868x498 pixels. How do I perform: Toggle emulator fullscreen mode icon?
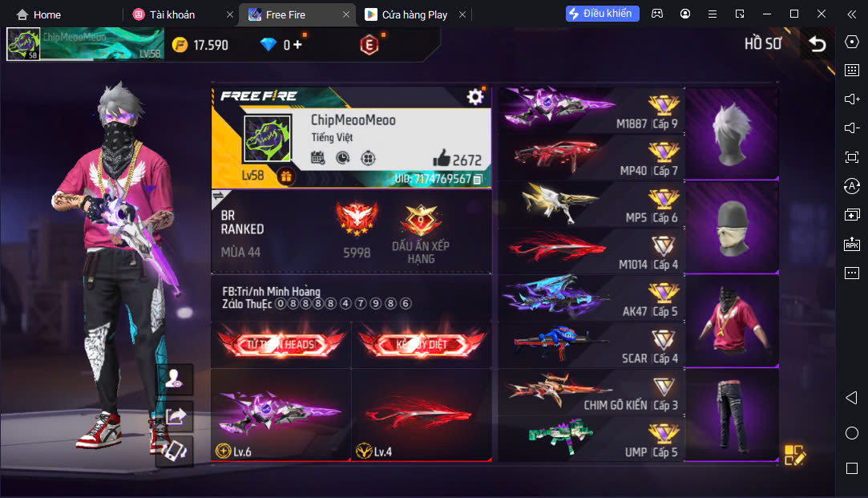(851, 157)
